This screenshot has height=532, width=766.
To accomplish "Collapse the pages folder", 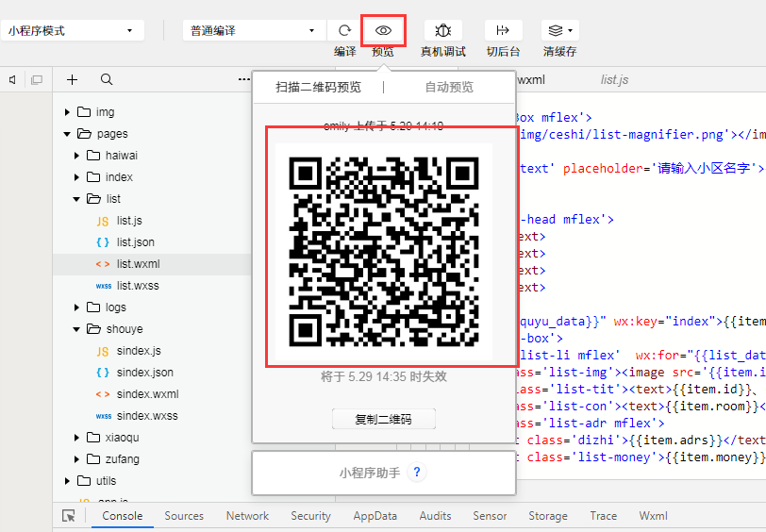I will pos(67,134).
